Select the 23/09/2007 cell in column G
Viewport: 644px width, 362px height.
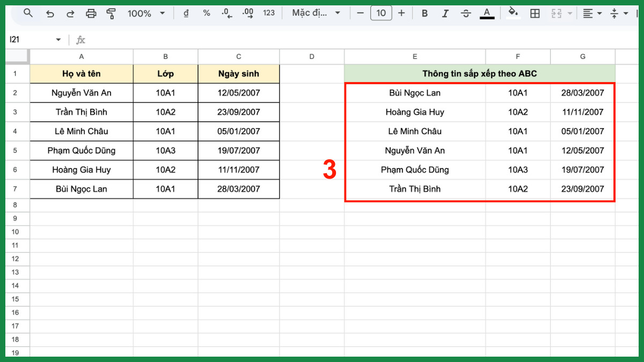[x=582, y=189]
